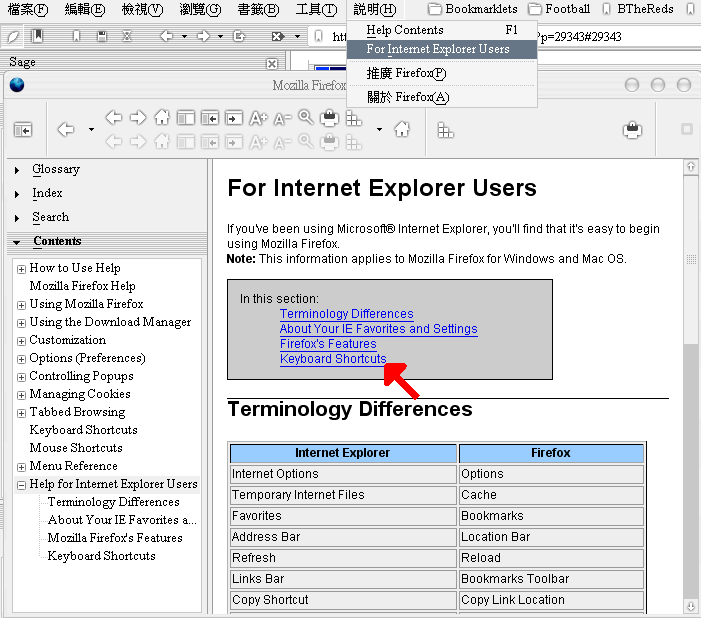Click About Your IE Favorites and Settings link
This screenshot has width=701, height=618.
[x=378, y=329]
